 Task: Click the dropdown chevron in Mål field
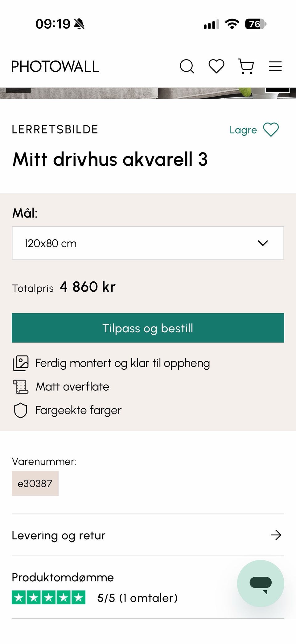click(263, 243)
